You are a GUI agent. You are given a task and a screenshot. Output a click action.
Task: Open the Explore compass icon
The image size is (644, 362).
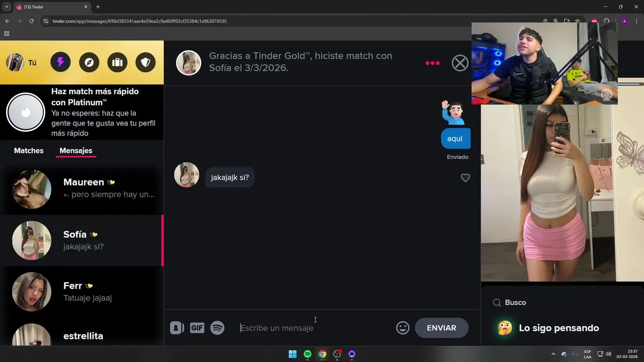89,62
